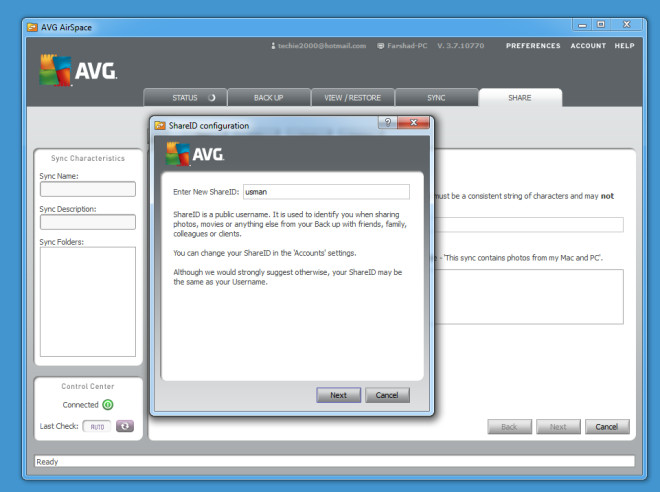Open the ACCOUNT menu link
This screenshot has height=492, width=660.
click(x=588, y=45)
